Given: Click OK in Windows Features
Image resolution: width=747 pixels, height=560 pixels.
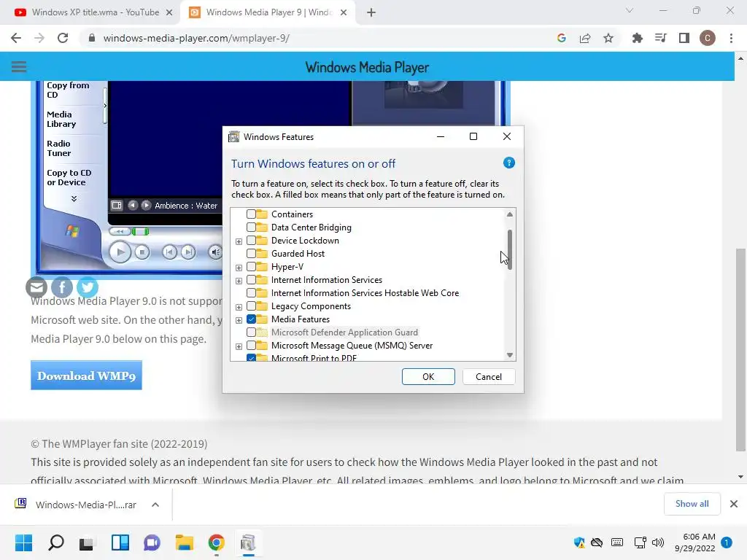Looking at the screenshot, I should coord(428,377).
